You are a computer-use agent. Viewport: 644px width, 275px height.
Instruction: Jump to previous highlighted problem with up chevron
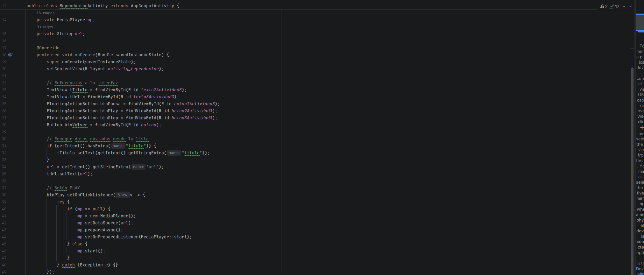coord(624,6)
